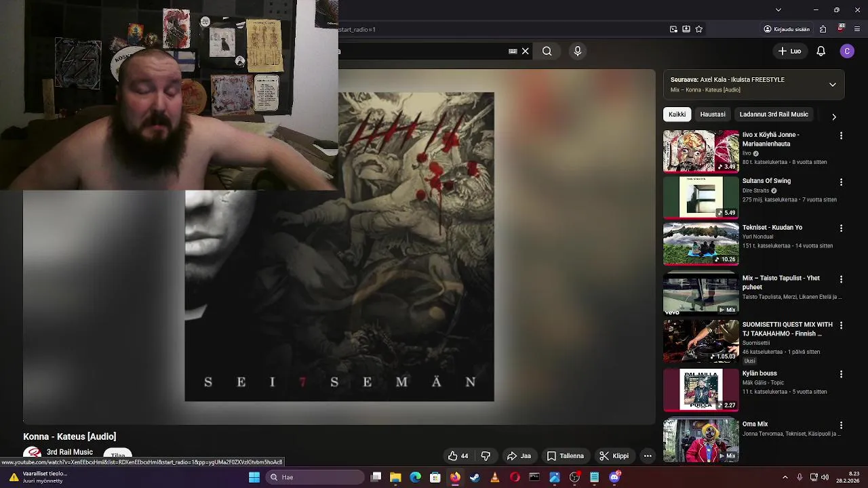Open on-screen keyboard in search box
The width and height of the screenshot is (868, 488).
pyautogui.click(x=513, y=51)
